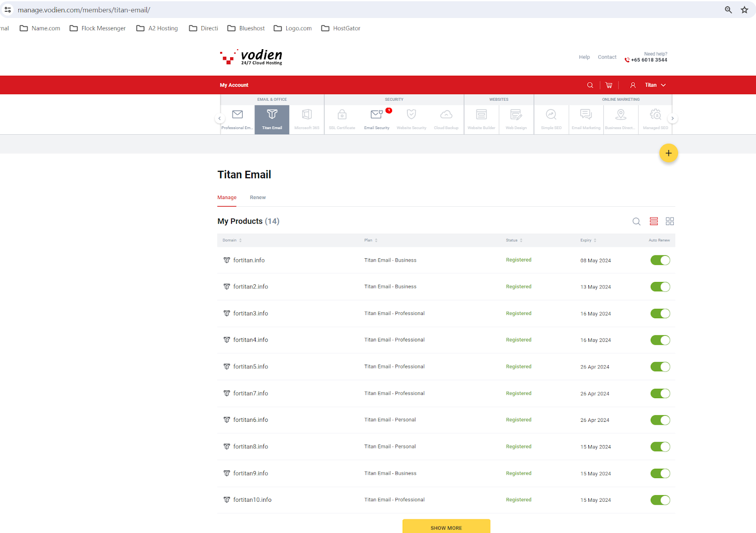Open Flock Messenger bookmark folder
756x533 pixels.
pos(98,28)
